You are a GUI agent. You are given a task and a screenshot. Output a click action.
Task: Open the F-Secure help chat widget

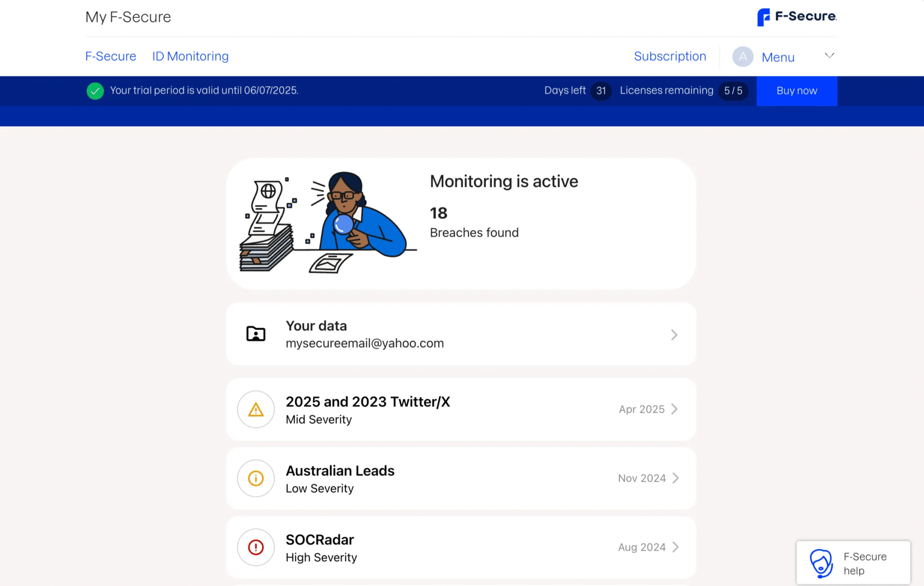click(853, 563)
